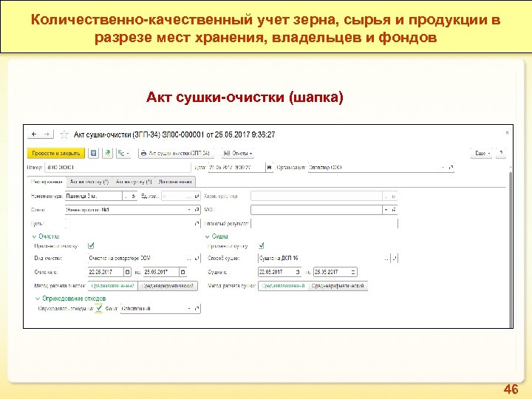The height and width of the screenshot is (399, 532).
Task: Click into the Номер input field
Action: [117, 168]
